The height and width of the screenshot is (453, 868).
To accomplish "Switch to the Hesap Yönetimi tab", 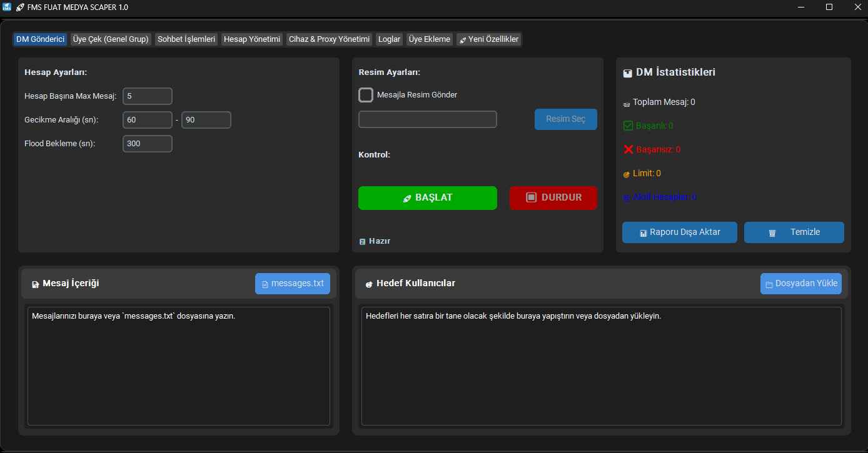I will pyautogui.click(x=252, y=39).
